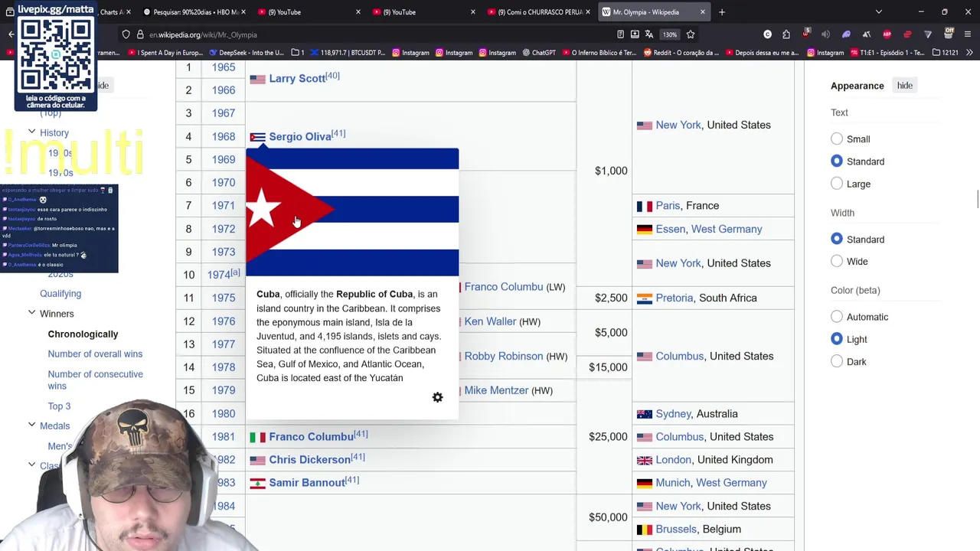
Task: Click the 130% zoom level indicator
Action: tap(670, 34)
